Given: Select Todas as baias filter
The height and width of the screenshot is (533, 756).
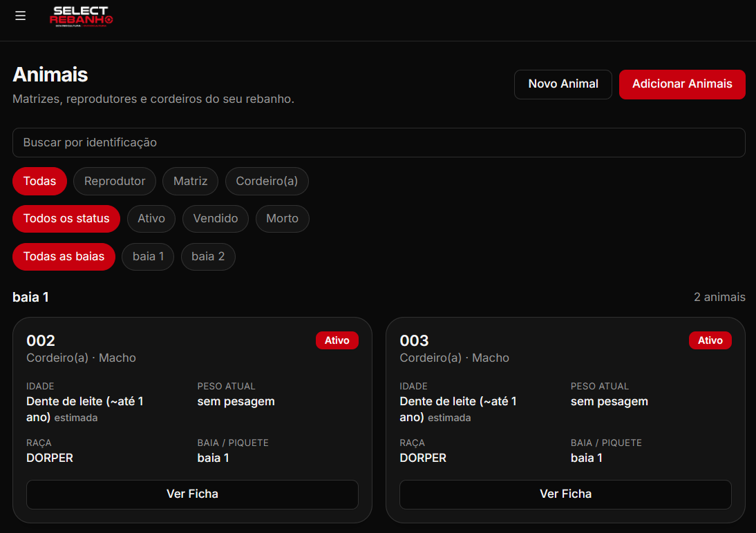Looking at the screenshot, I should coord(64,257).
